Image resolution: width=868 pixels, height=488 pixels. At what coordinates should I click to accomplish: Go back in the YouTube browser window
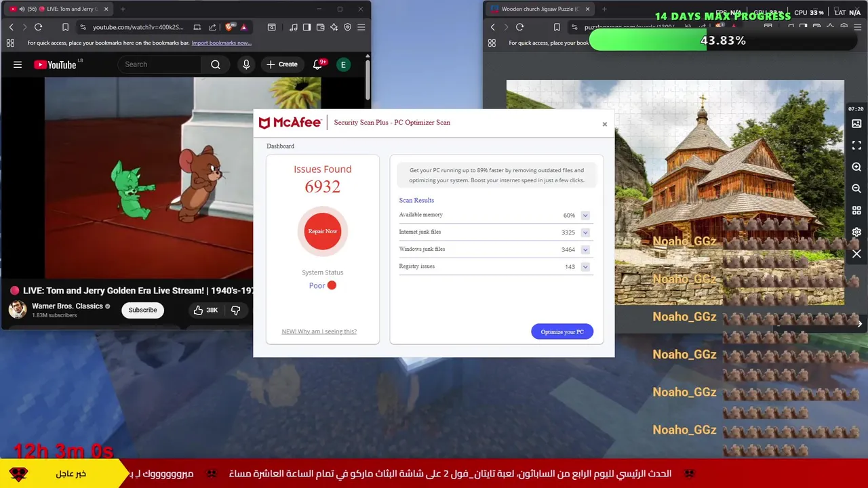click(11, 27)
